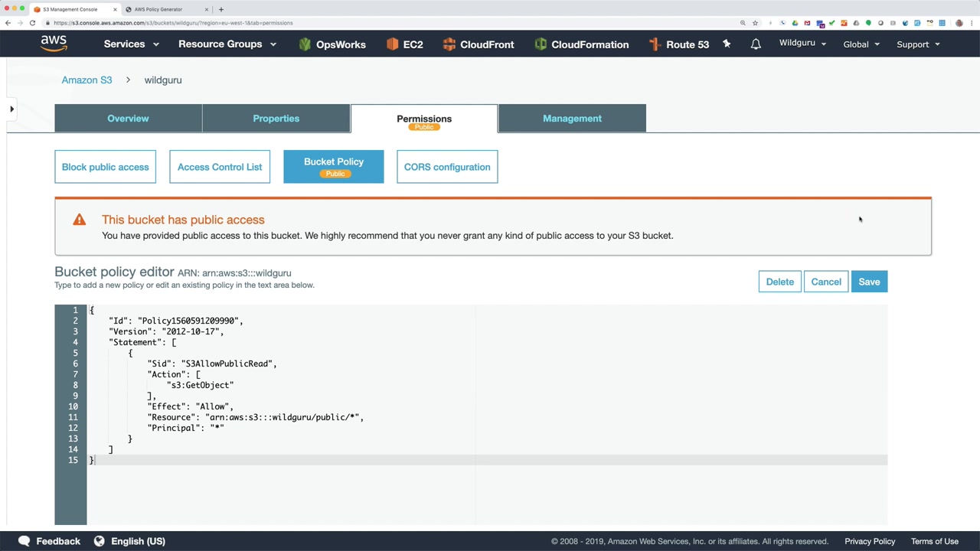Image resolution: width=980 pixels, height=551 pixels.
Task: Open the Services dropdown menu
Action: [x=132, y=44]
